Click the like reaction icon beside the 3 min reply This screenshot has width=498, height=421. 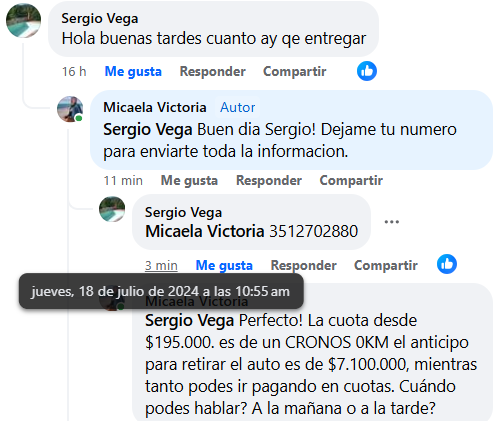coord(447,264)
